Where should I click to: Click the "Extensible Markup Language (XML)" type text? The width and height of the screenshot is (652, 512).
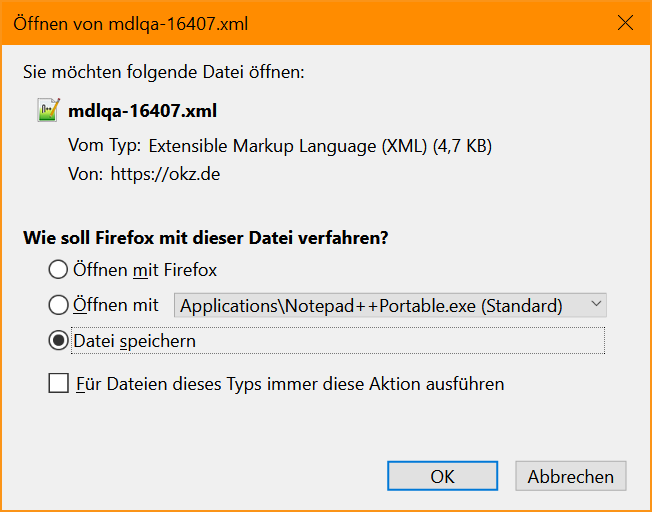click(x=288, y=146)
